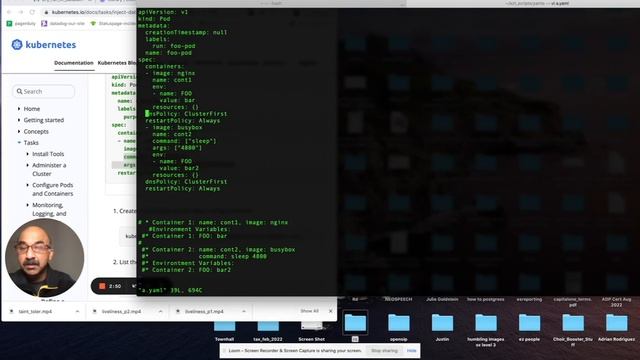Screen dimensions: 640x360
Task: Click the Kubernetes logo icon
Action: click(x=17, y=44)
